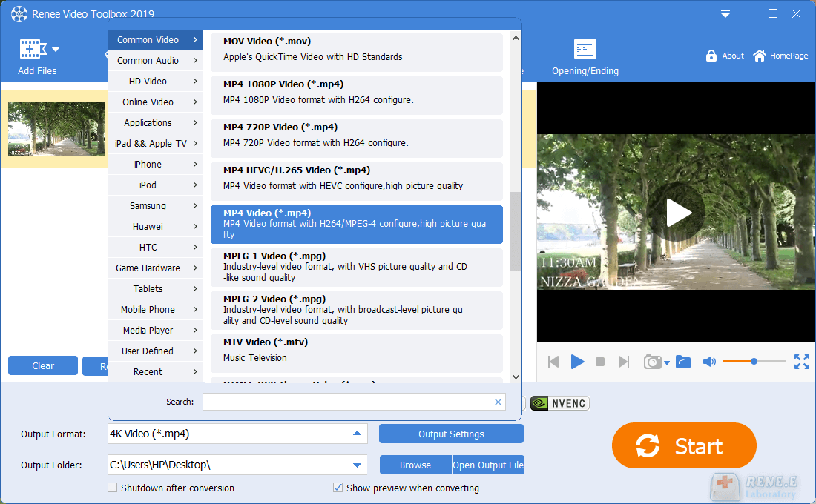Select the HD Video category
The width and height of the screenshot is (816, 504).
(x=156, y=81)
